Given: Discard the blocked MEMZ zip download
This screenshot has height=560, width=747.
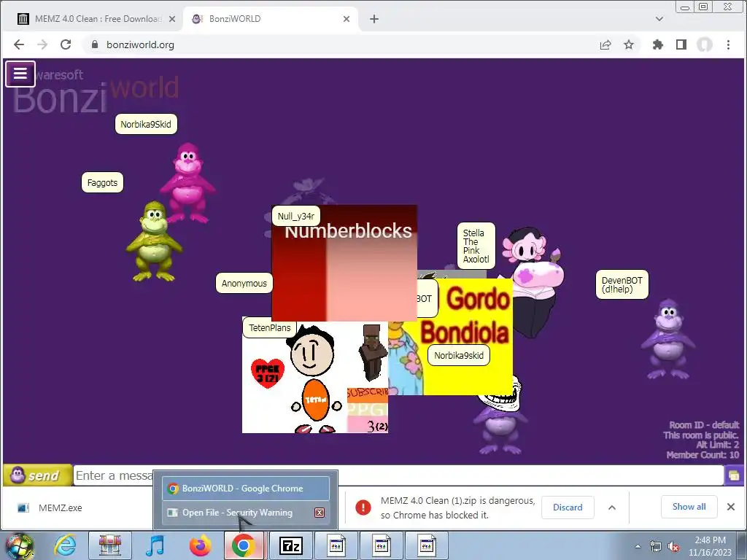Looking at the screenshot, I should pos(568,507).
